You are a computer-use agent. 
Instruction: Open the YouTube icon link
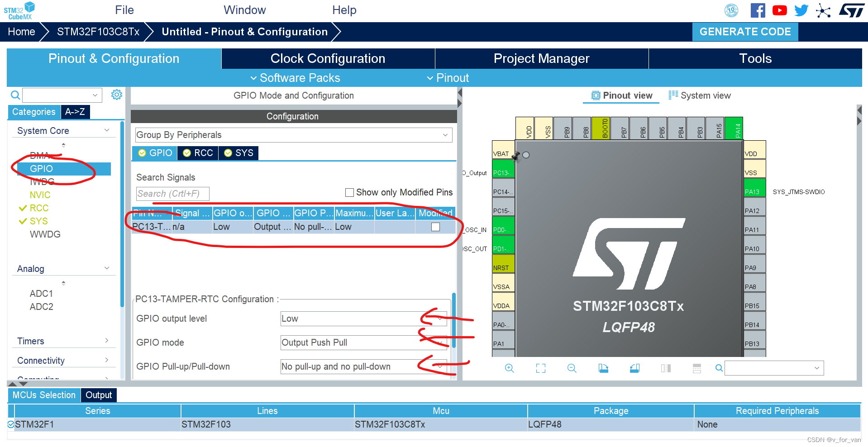tap(779, 10)
